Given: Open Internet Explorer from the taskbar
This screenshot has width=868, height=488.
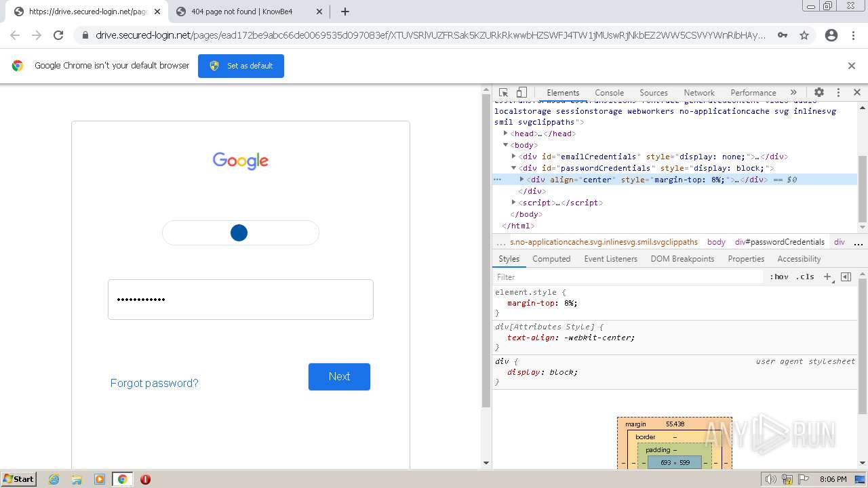Looking at the screenshot, I should click(x=54, y=479).
